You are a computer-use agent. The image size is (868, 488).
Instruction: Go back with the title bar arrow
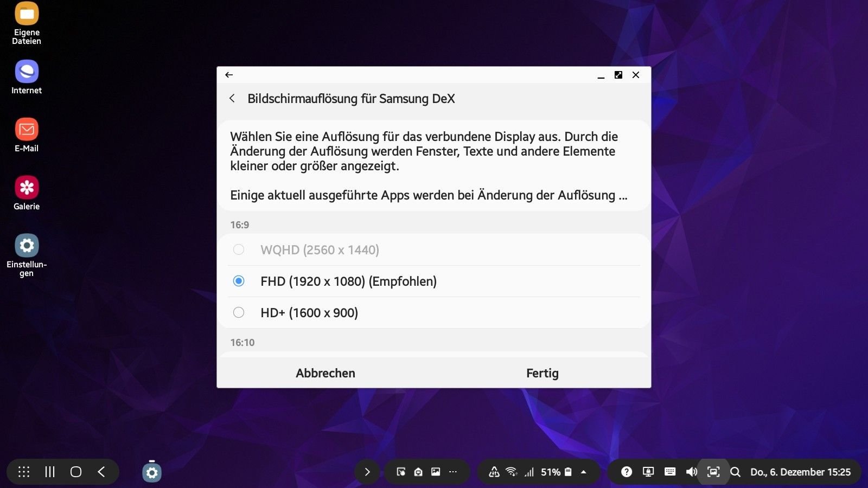229,75
